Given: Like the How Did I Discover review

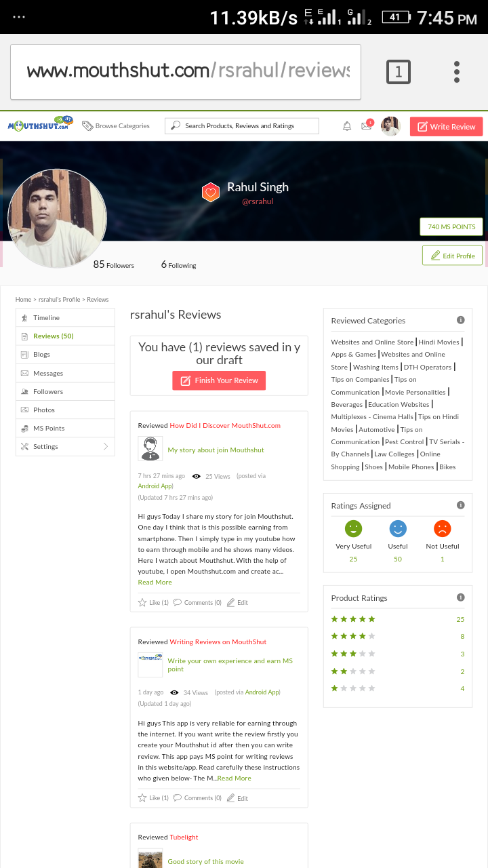Looking at the screenshot, I should (x=153, y=602).
